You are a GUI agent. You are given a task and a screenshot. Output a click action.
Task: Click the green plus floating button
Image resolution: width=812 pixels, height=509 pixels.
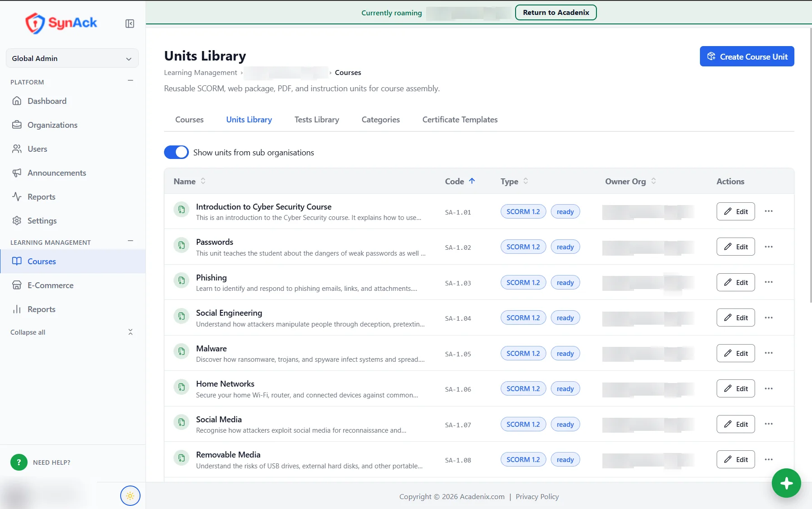click(x=786, y=483)
